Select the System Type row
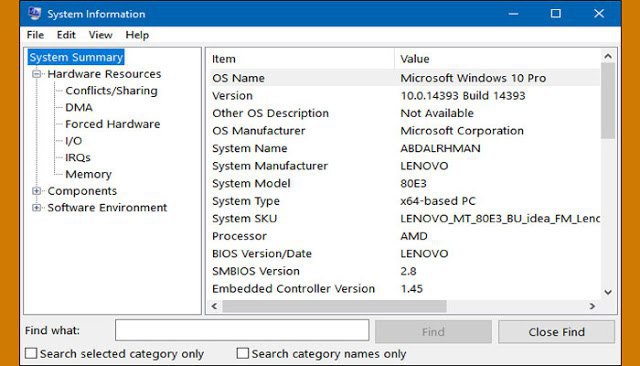Screen dimensions: 640x366 pyautogui.click(x=404, y=201)
